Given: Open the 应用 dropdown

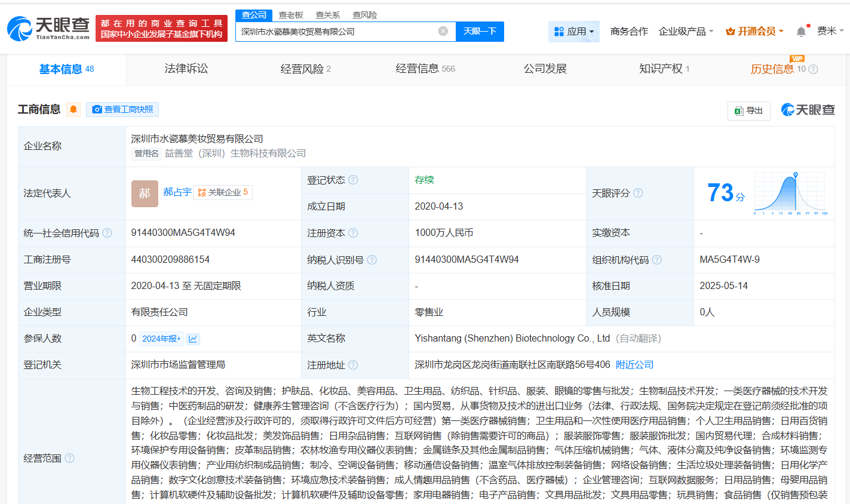Looking at the screenshot, I should click(573, 32).
